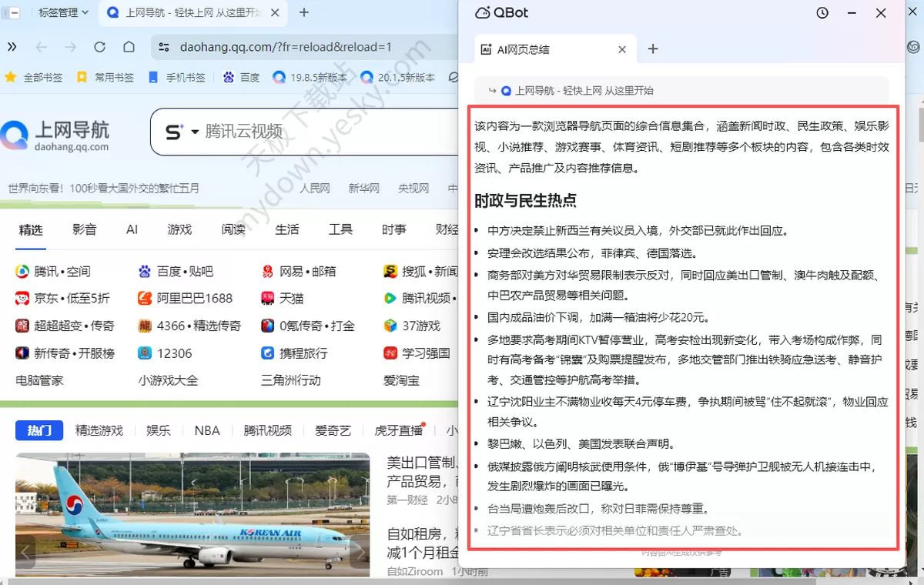Image resolution: width=924 pixels, height=585 pixels.
Task: Open the 百度 bookmark
Action: pyautogui.click(x=242, y=78)
